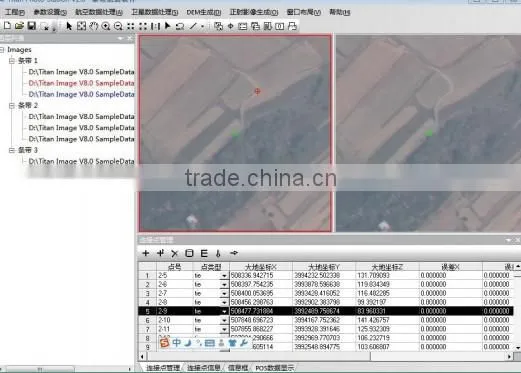This screenshot has width=521, height=373.
Task: Switch to the 信息框 tab
Action: [x=238, y=368]
